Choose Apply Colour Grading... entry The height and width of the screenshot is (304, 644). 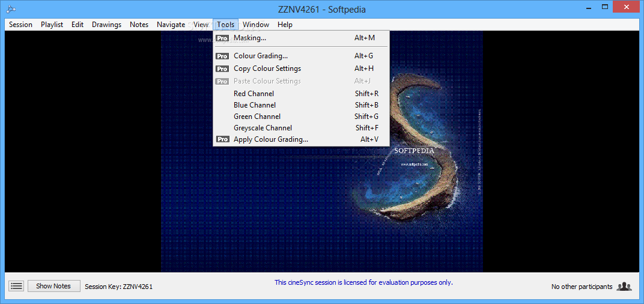(x=301, y=139)
